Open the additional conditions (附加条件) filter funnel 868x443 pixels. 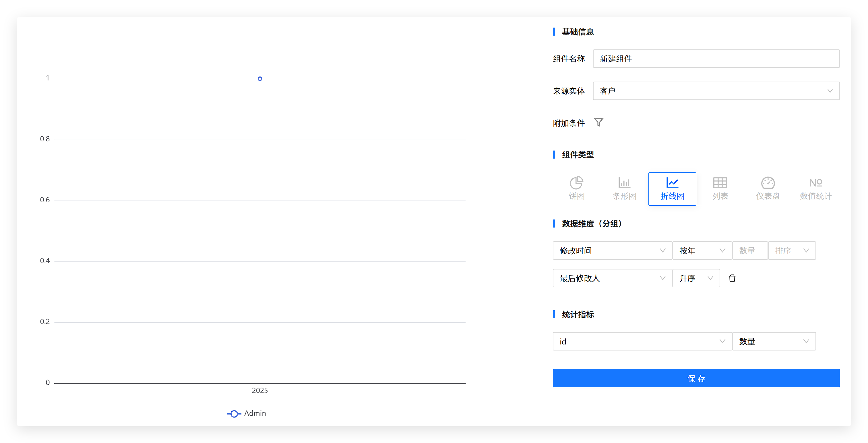[598, 122]
